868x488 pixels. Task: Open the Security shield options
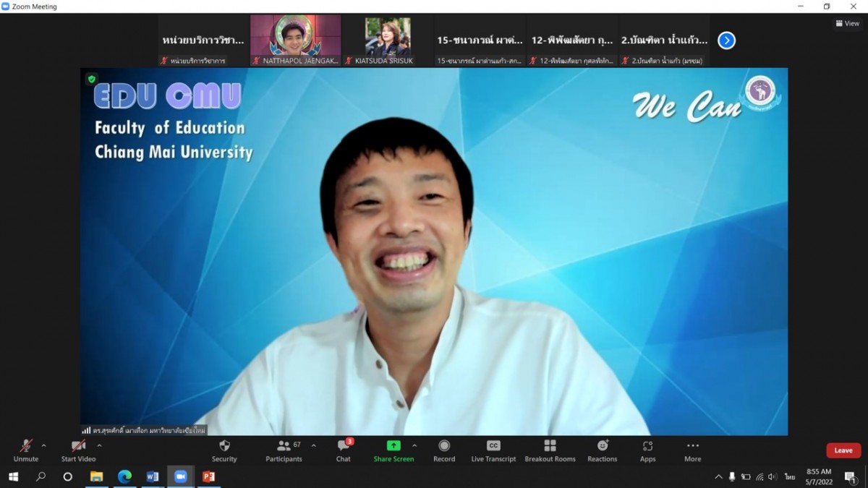click(224, 450)
